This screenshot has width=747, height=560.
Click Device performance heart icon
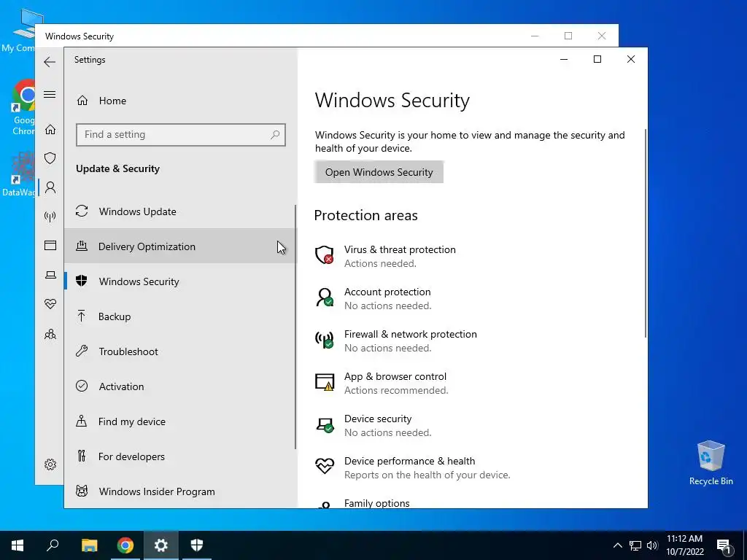(x=325, y=466)
